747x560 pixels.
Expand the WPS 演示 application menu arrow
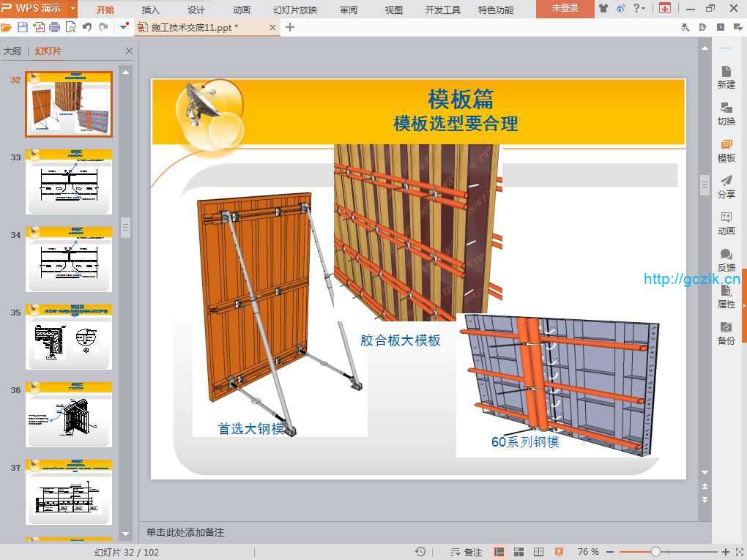(73, 9)
